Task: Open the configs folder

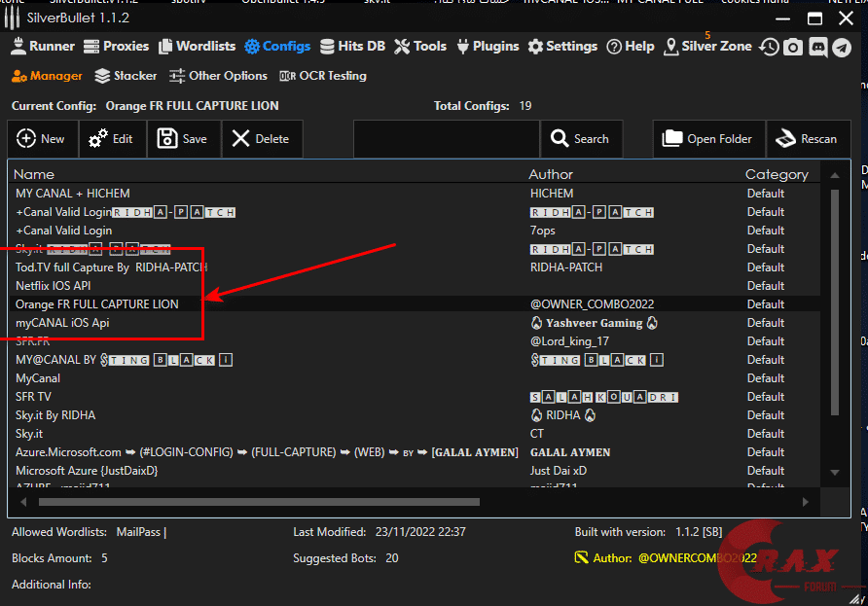Action: tap(707, 139)
